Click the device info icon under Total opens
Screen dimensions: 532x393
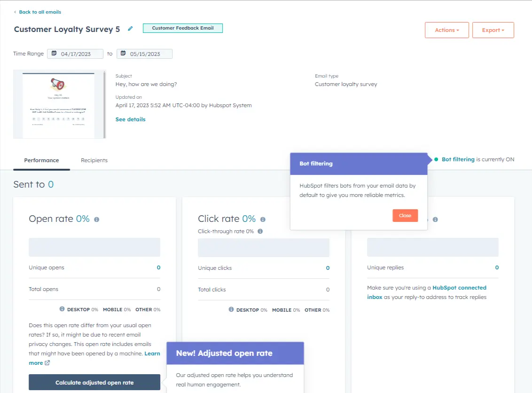62,309
